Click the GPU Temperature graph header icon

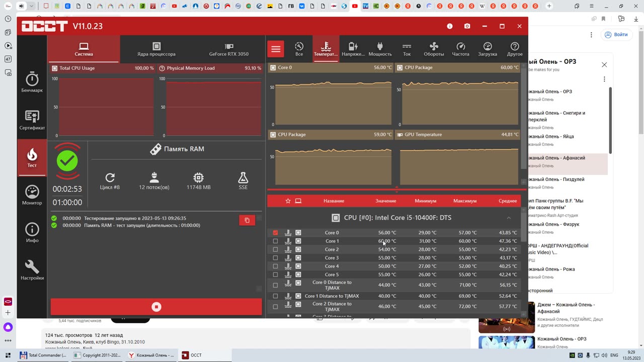pyautogui.click(x=400, y=134)
